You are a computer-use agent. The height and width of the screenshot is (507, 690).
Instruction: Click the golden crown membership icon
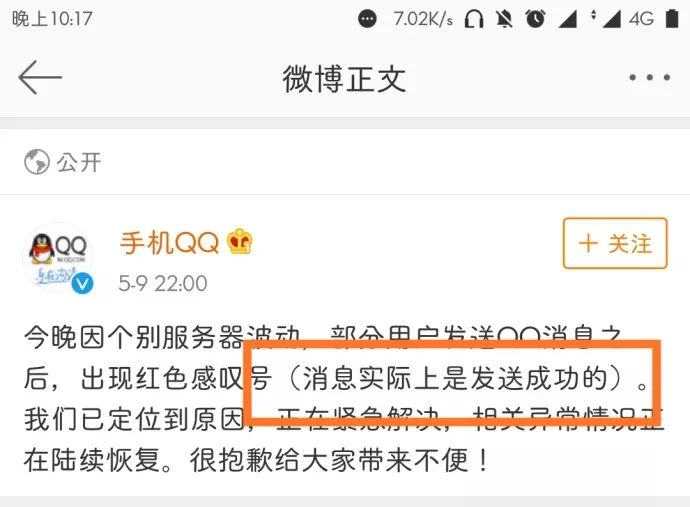tap(240, 241)
